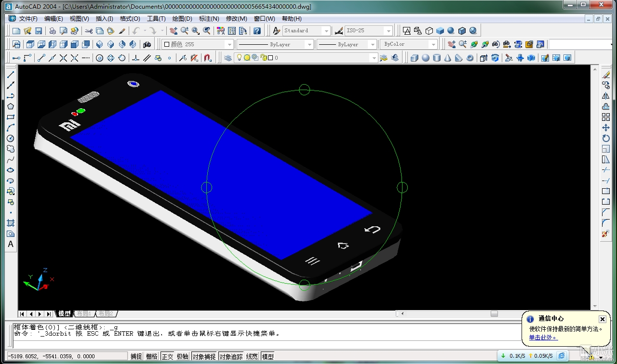Toggle 捕捉 snap mode in status bar
The image size is (617, 364).
[136, 357]
